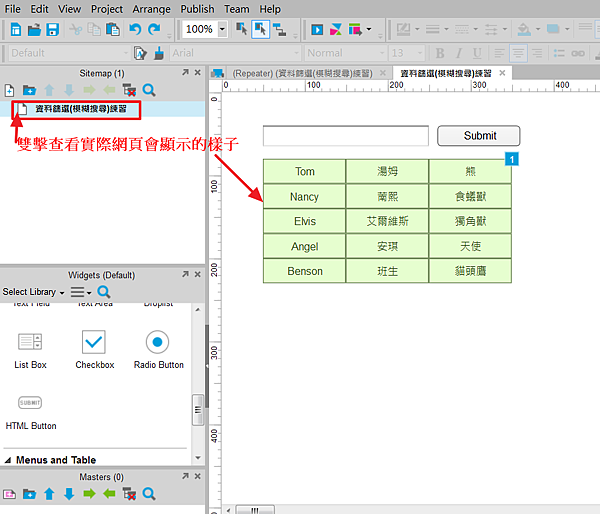Viewport: 600px width, 514px height.
Task: Click the New file toolbar icon
Action: (x=16, y=29)
